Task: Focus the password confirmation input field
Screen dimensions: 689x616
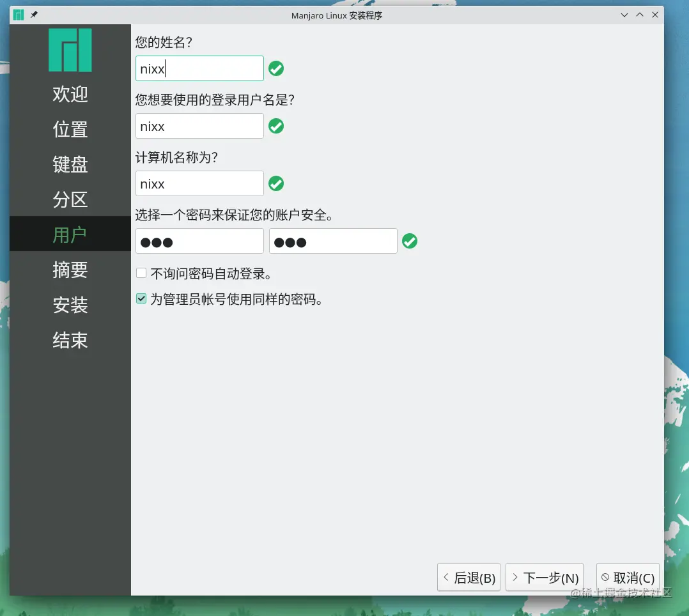Action: pyautogui.click(x=333, y=241)
